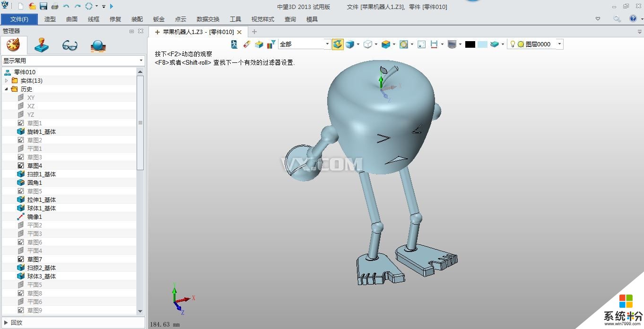644x329 pixels.
Task: Open the blue sphere visual manager tab
Action: [x=98, y=45]
